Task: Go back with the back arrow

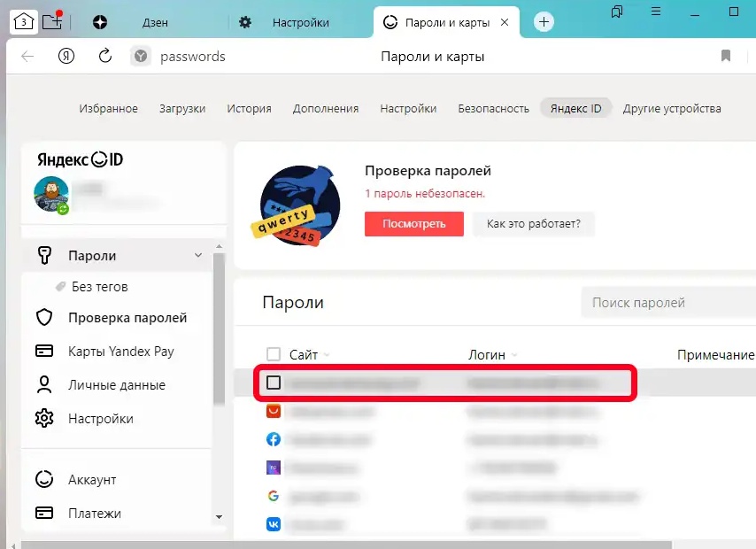Action: [x=27, y=57]
